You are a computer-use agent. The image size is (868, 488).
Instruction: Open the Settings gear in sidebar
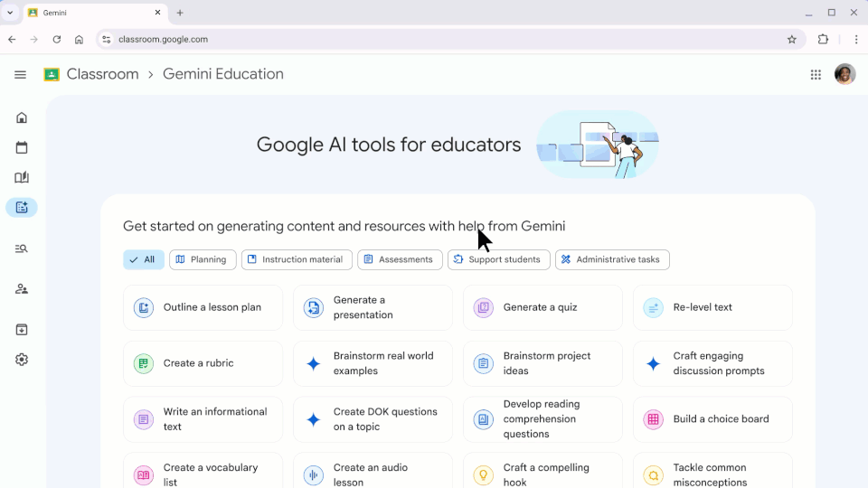tap(22, 360)
